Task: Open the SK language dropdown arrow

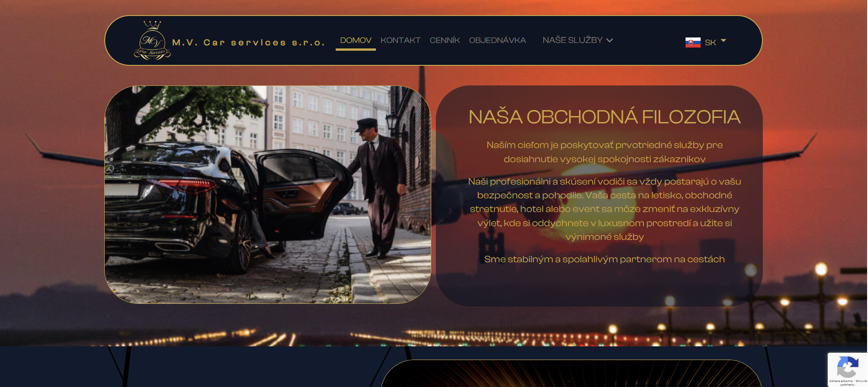Action: [x=723, y=41]
